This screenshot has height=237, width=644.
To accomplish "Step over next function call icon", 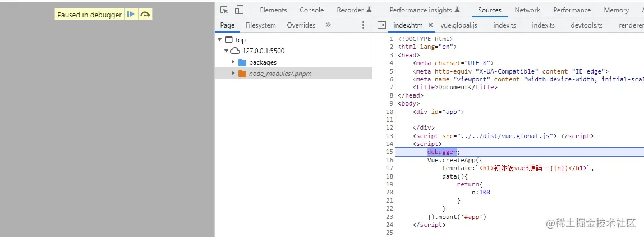I will coord(145,15).
